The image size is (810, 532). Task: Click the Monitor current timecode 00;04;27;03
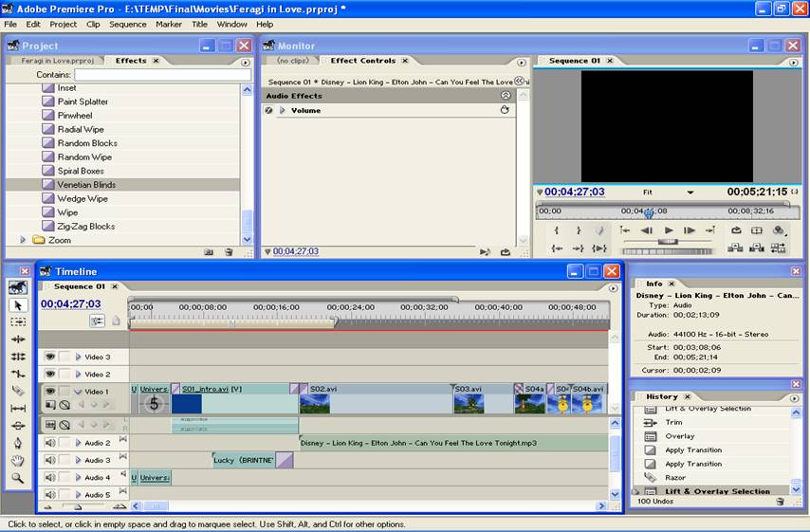pyautogui.click(x=575, y=192)
